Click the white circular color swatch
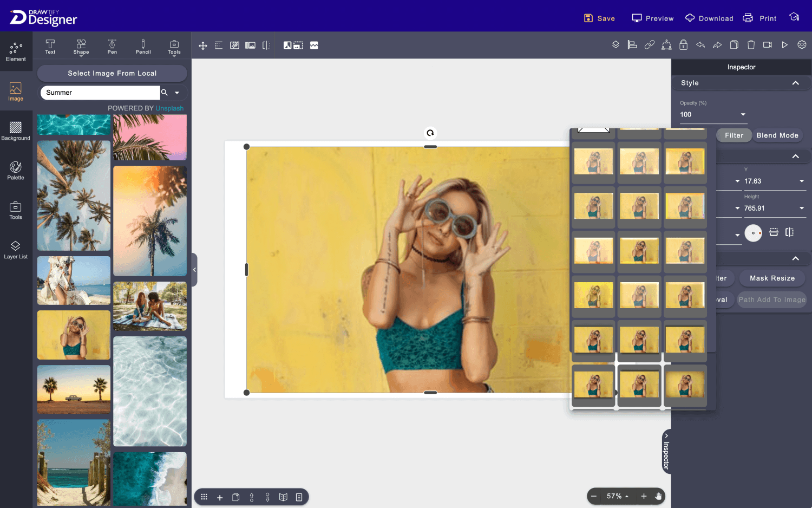 pos(752,233)
